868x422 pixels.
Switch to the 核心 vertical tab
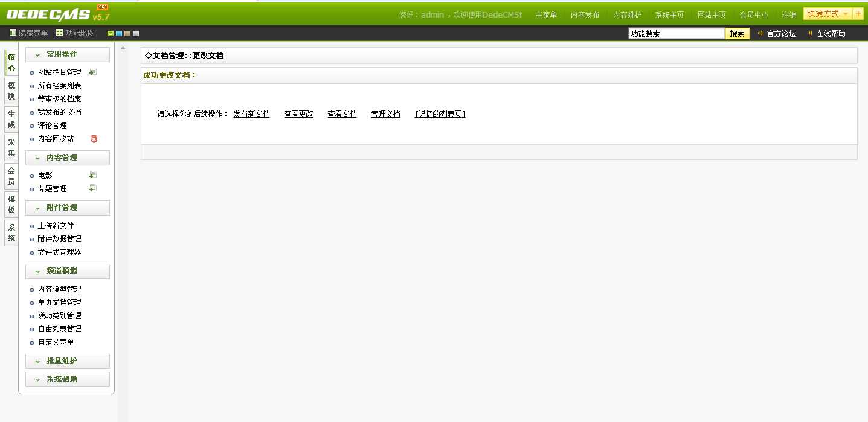coord(11,63)
